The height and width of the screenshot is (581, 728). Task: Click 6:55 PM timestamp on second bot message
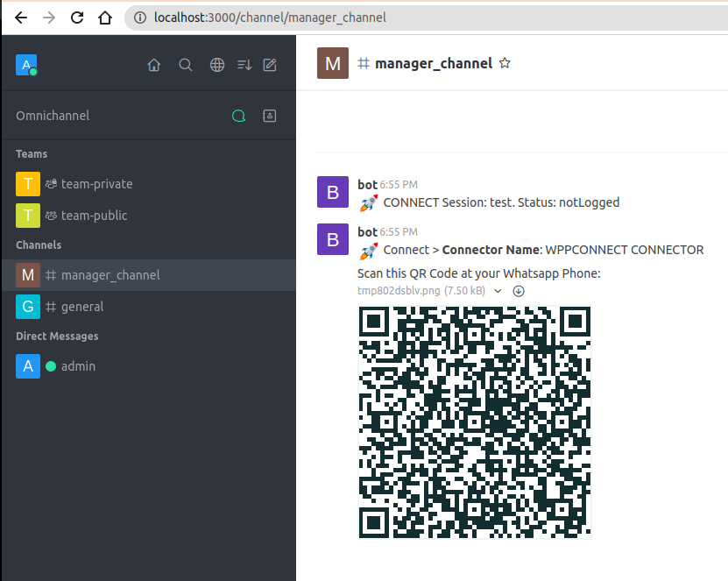(x=399, y=232)
